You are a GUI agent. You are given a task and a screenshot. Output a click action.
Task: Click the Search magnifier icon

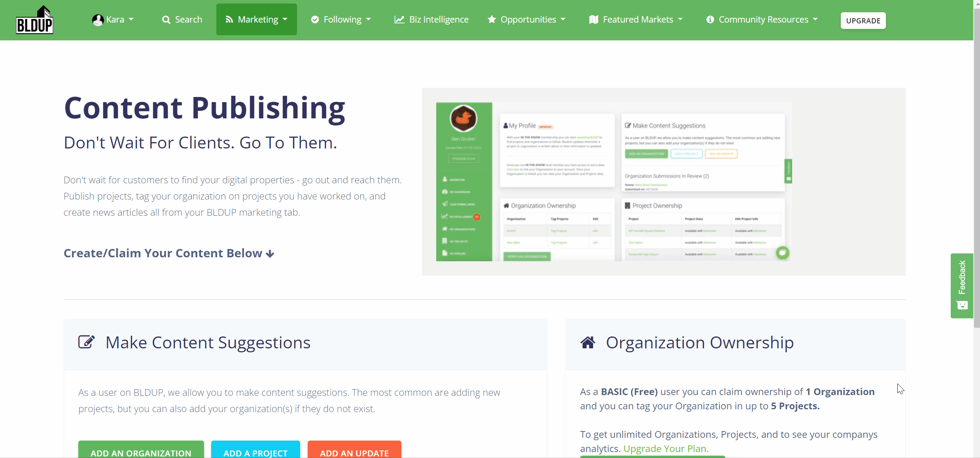(166, 20)
